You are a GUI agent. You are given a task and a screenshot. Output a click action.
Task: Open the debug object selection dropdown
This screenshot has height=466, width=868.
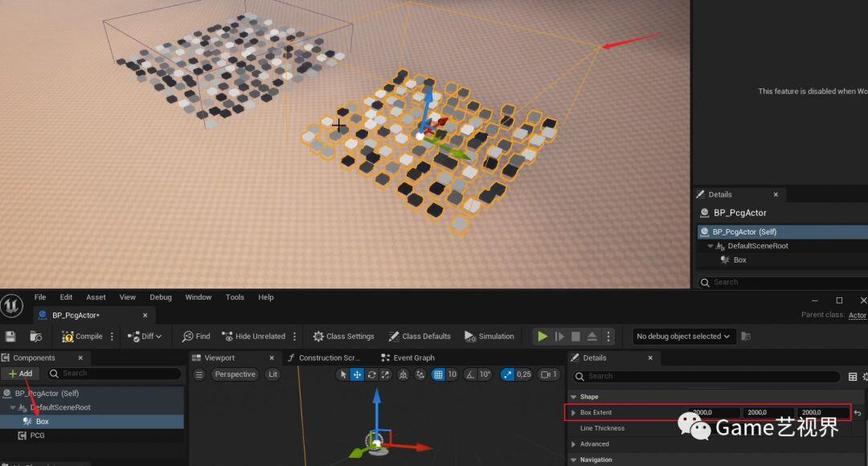pos(683,336)
